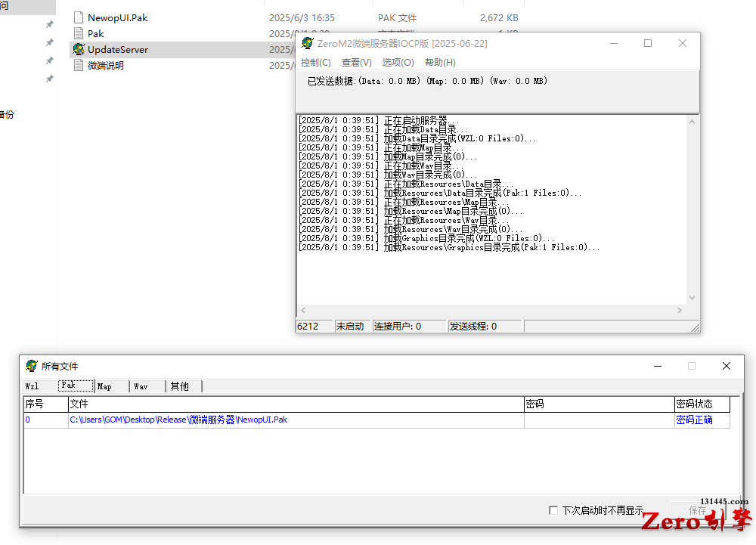Maximize the ZeroM2 server window

click(x=648, y=43)
